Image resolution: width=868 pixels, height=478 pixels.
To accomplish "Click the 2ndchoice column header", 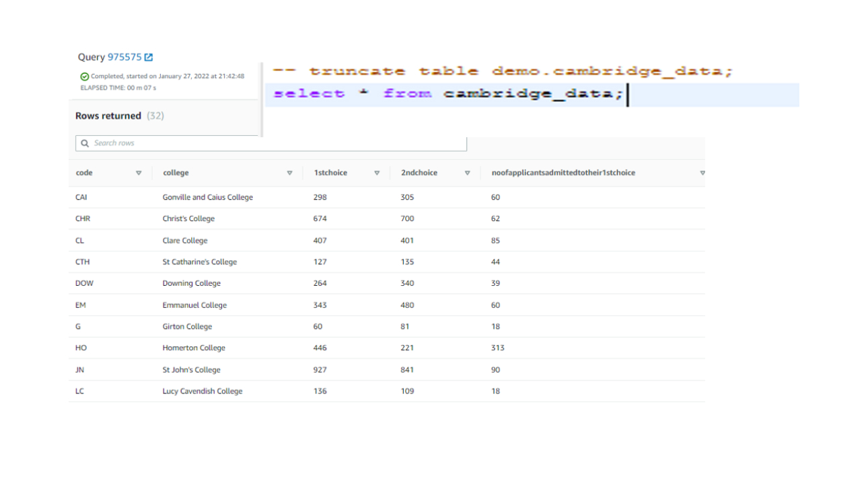I will tap(419, 173).
